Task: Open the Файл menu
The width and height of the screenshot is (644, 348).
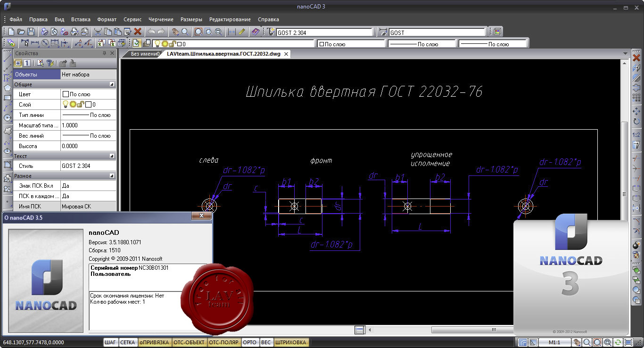Action: (16, 19)
